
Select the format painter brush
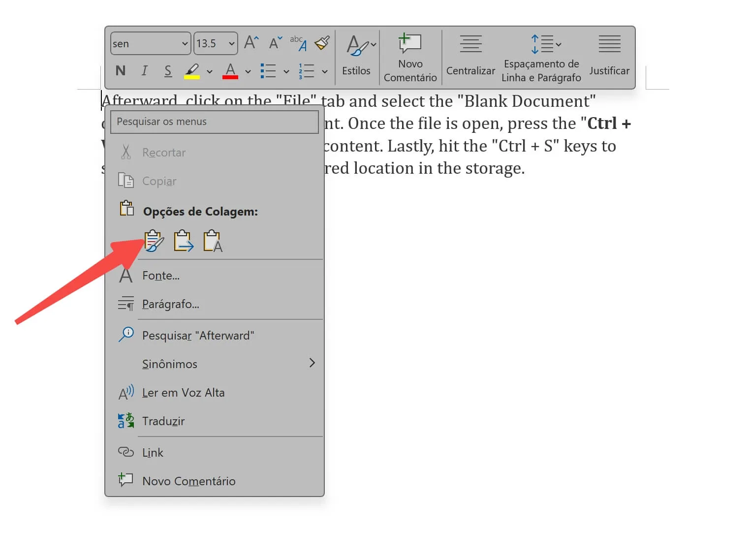pyautogui.click(x=322, y=43)
